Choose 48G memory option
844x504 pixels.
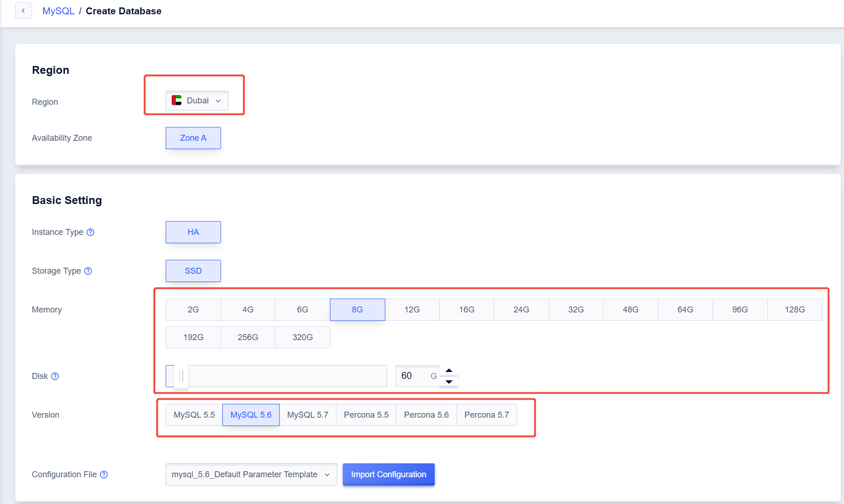click(x=631, y=310)
